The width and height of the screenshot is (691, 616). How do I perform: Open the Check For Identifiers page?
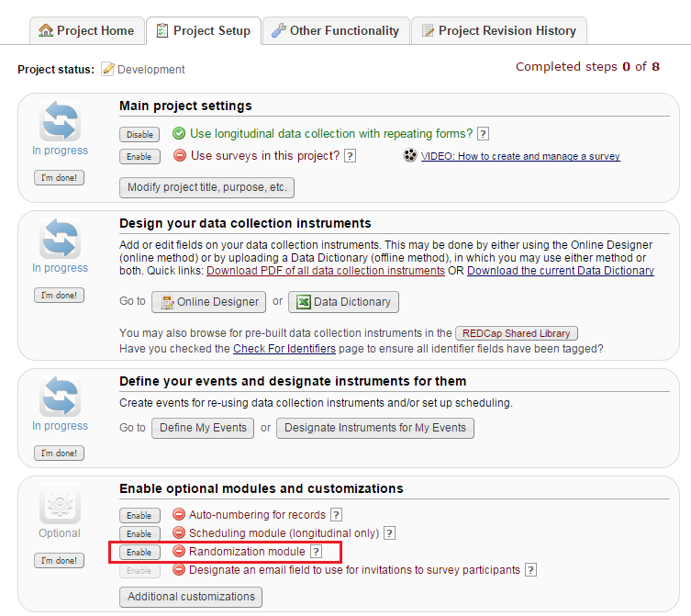(x=284, y=349)
